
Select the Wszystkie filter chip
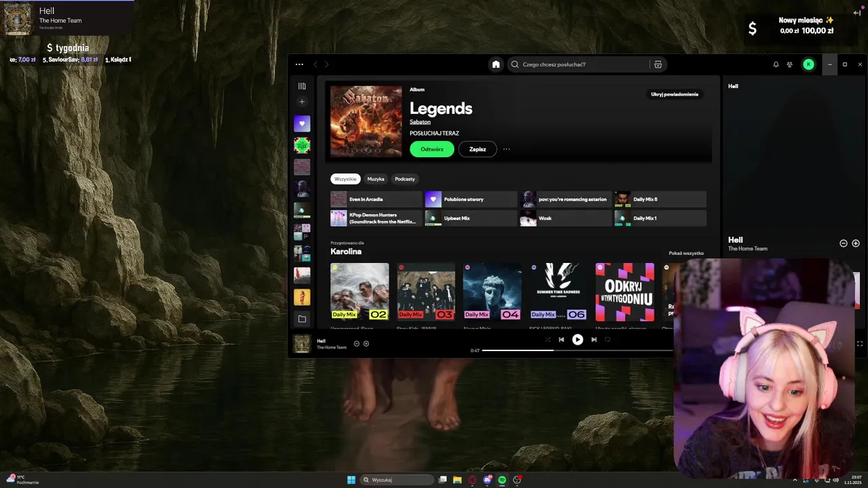point(345,179)
